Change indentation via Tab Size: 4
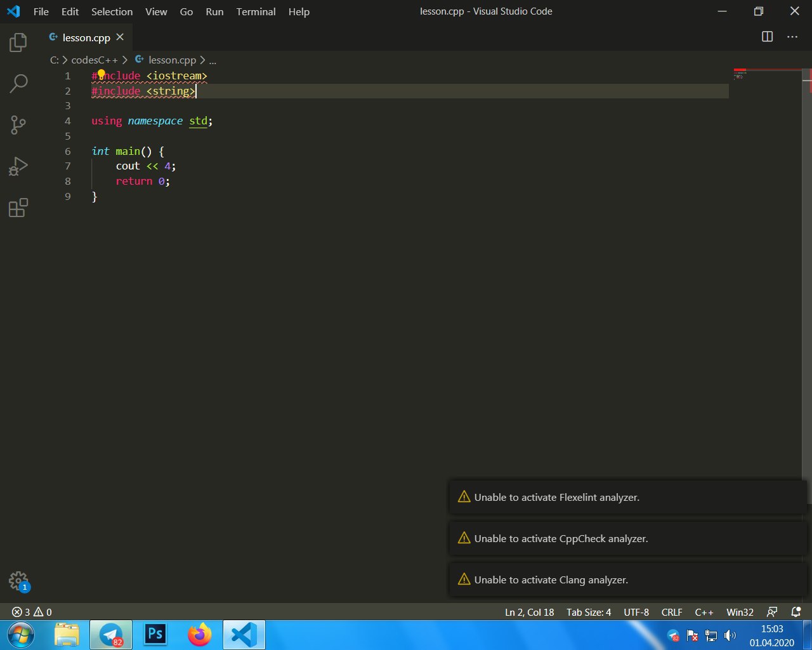Image resolution: width=812 pixels, height=650 pixels. [x=589, y=612]
